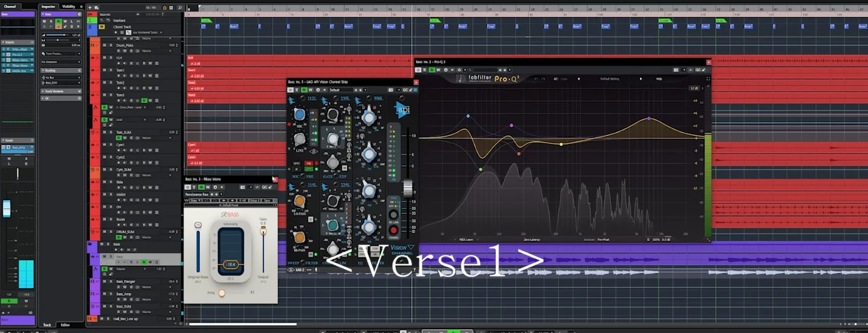
Task: Switch to the Channel tab
Action: pyautogui.click(x=10, y=6)
